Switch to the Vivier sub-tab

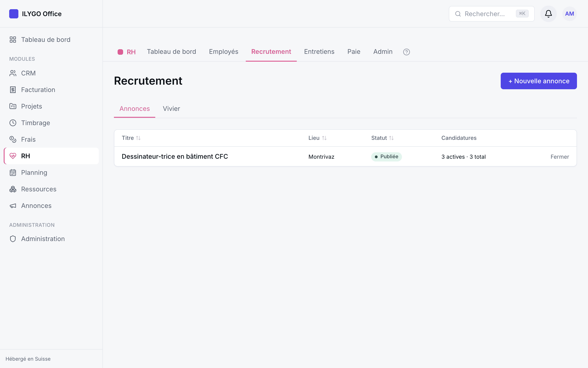click(x=171, y=109)
